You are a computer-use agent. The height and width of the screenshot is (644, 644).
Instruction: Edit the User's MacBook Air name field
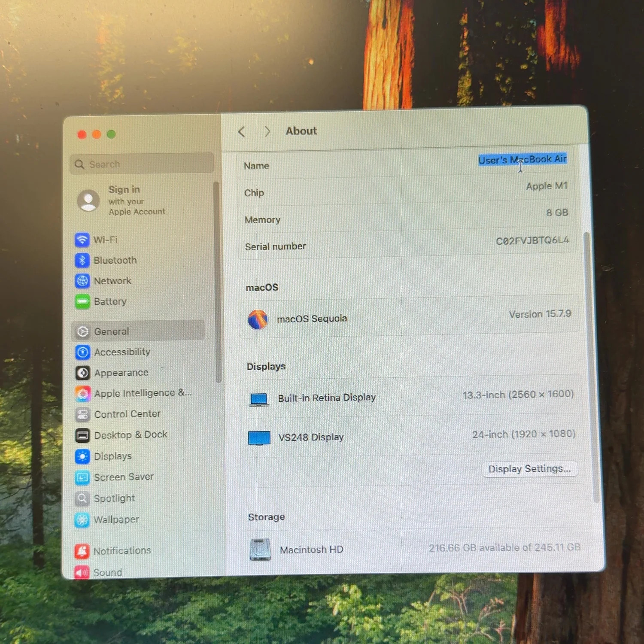pyautogui.click(x=522, y=159)
